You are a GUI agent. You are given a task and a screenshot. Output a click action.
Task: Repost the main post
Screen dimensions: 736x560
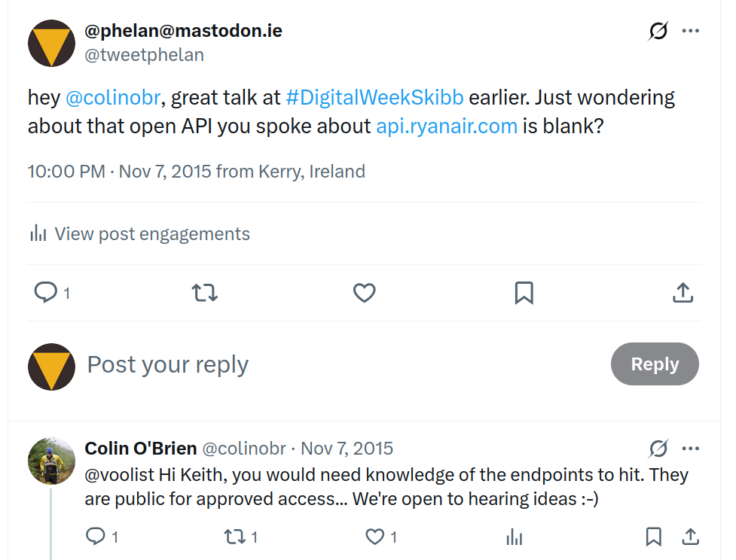[x=205, y=292]
